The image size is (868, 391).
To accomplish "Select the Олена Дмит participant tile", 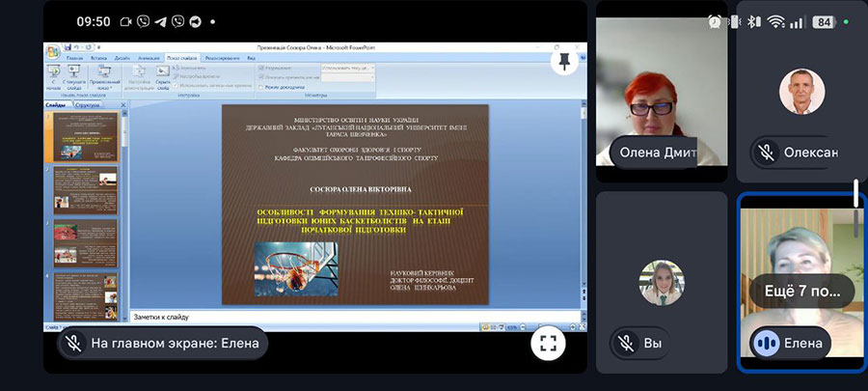I will 662,92.
